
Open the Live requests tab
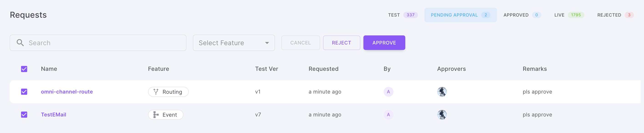tap(569, 15)
